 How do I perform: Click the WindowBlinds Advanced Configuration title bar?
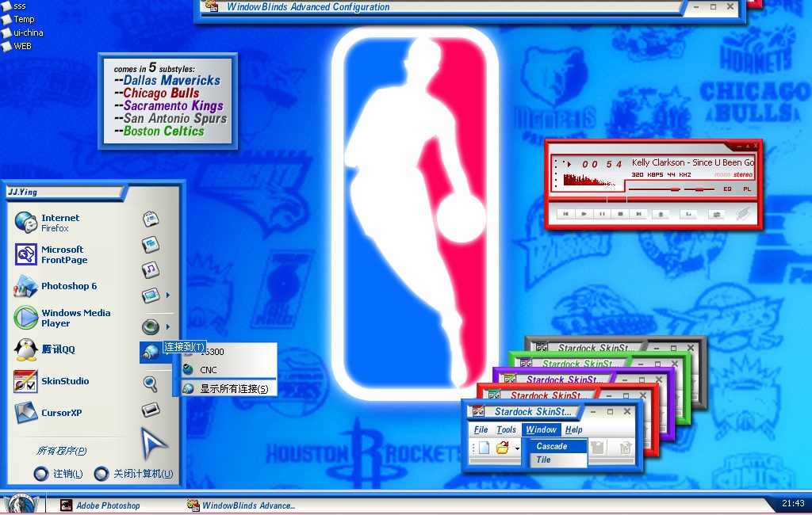[x=442, y=6]
